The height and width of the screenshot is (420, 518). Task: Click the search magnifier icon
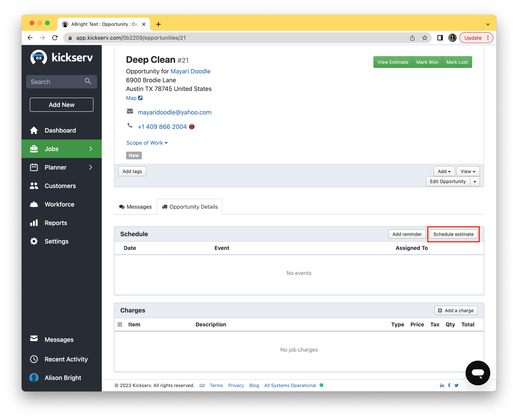tap(88, 81)
